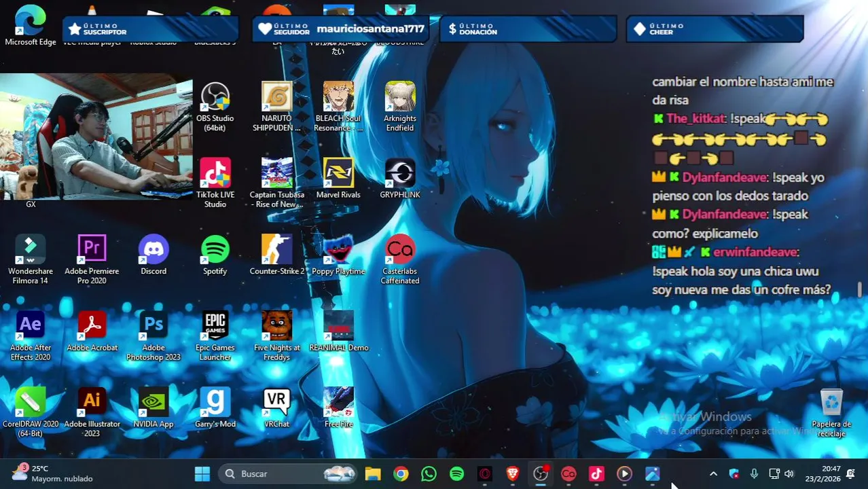Open clock and date 20:47 panel
This screenshot has width=868, height=489.
coord(822,473)
